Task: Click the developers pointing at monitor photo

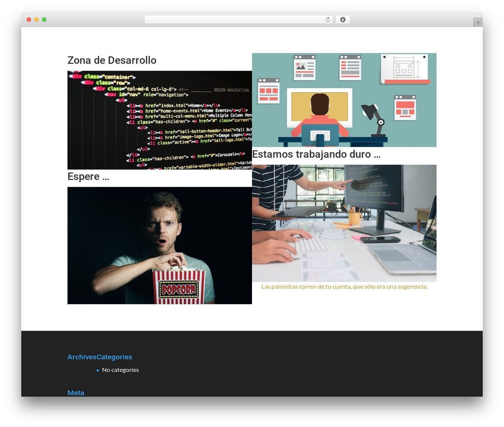Action: [344, 223]
